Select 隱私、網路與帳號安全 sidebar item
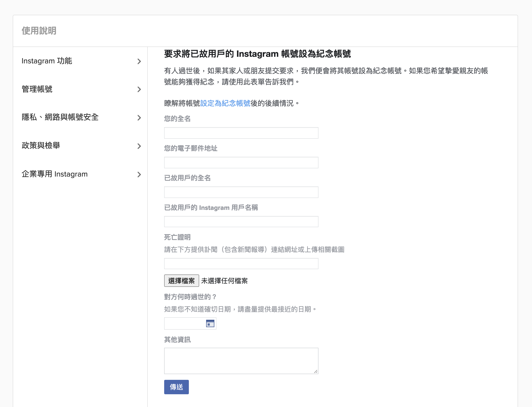The height and width of the screenshot is (407, 532). click(60, 117)
